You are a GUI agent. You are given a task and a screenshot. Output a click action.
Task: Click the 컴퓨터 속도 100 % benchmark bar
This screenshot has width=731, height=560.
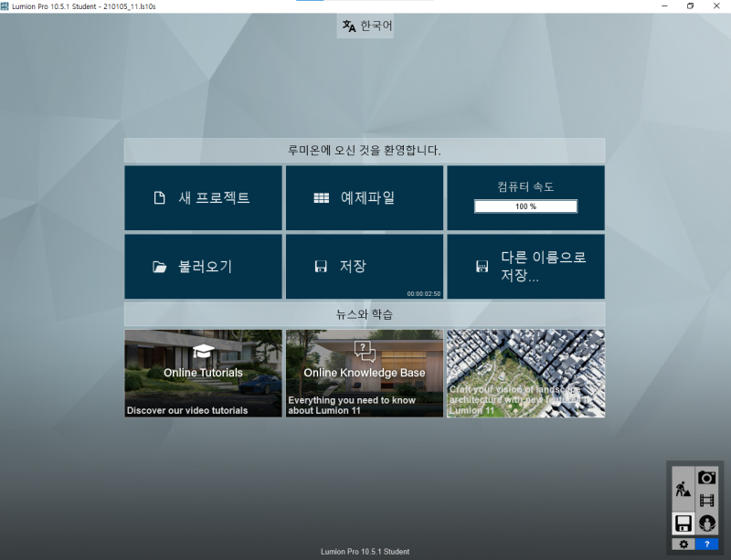(526, 206)
